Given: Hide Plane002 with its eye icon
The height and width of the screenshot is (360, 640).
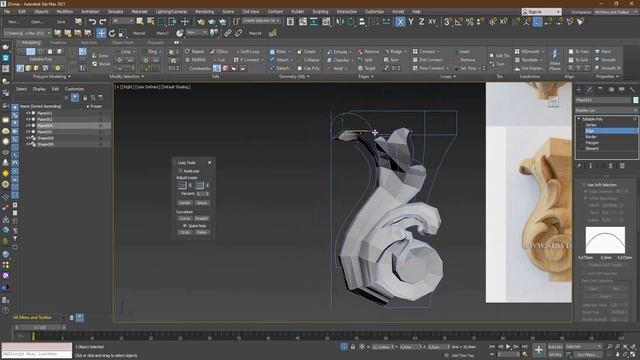Looking at the screenshot, I should click(28, 120).
